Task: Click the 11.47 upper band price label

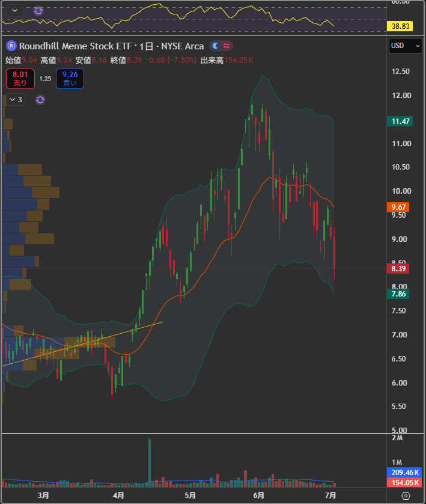Action: [x=400, y=121]
